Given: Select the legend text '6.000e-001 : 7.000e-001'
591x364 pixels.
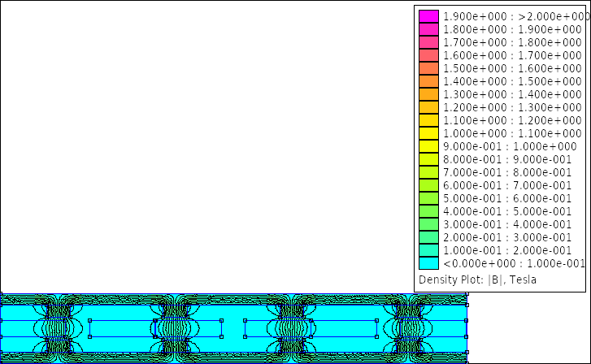Looking at the screenshot, I should (507, 185).
